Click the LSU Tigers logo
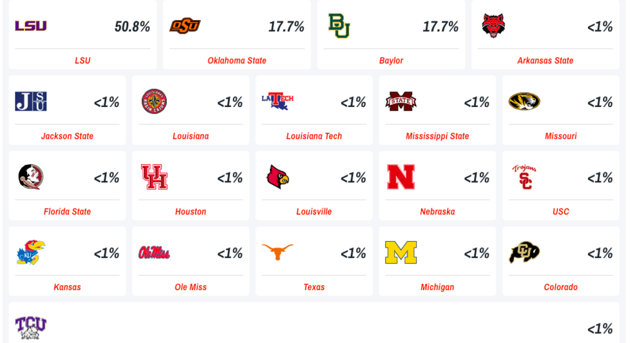 click(x=31, y=26)
